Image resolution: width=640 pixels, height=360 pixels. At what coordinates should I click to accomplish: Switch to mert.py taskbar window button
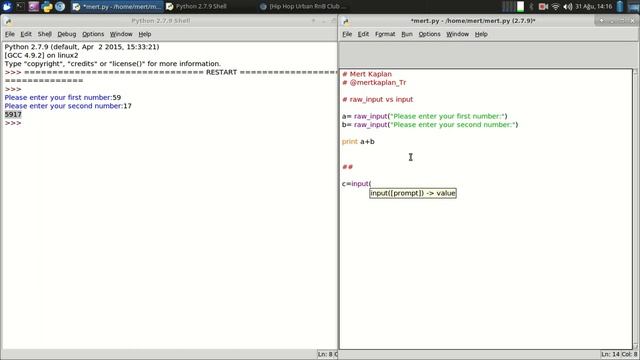[x=117, y=7]
